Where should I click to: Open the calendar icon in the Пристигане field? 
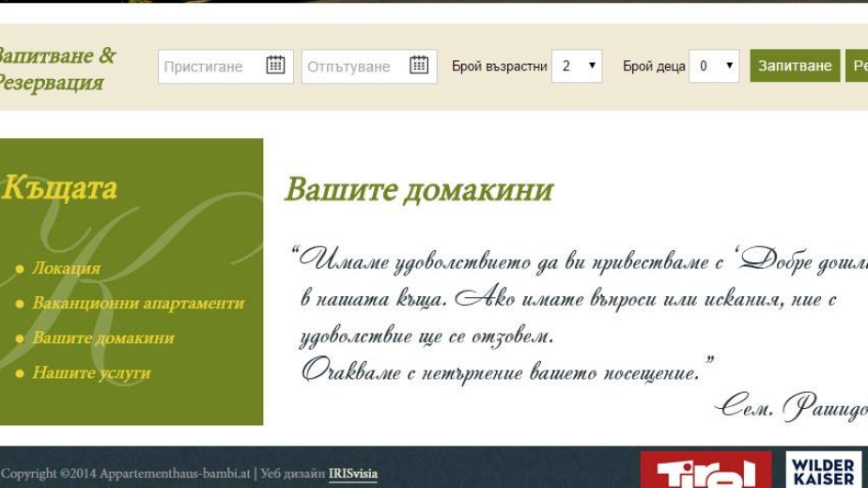275,65
